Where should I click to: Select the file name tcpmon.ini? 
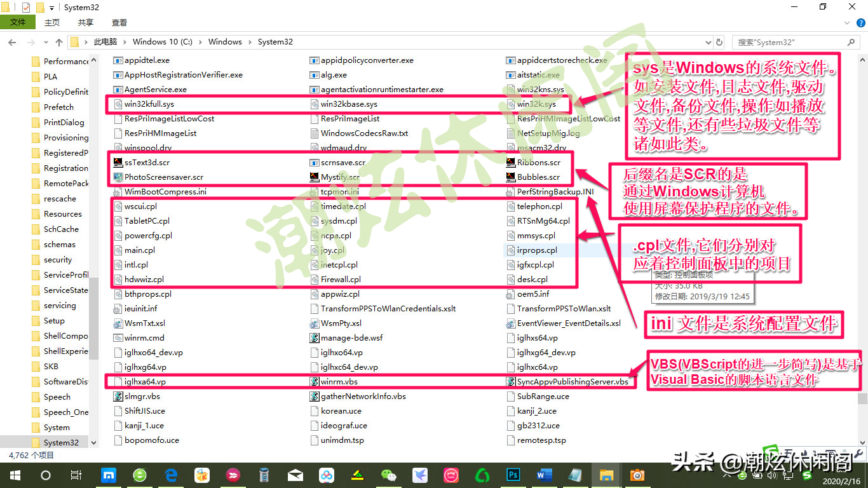tap(340, 192)
